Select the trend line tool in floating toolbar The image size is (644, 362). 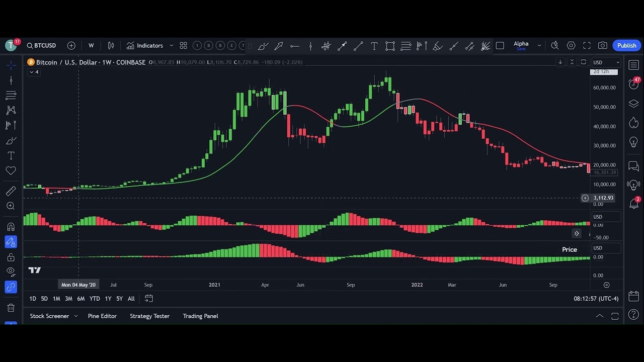[358, 46]
